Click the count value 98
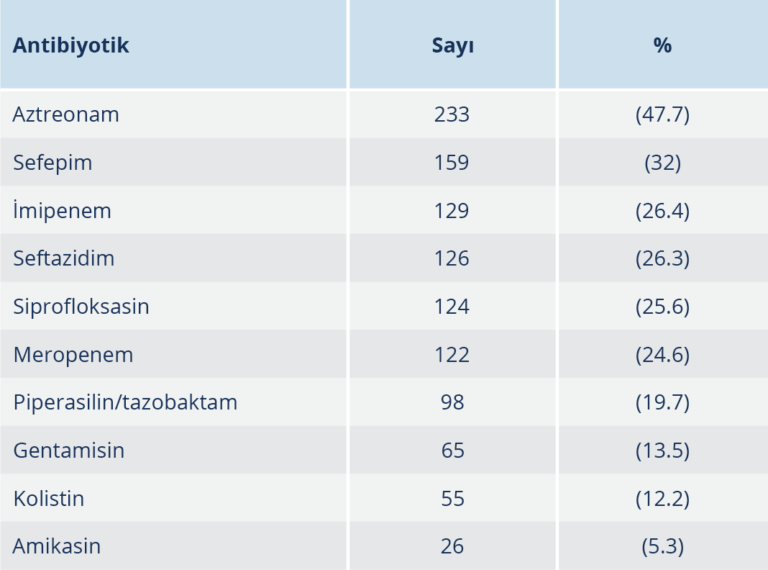The width and height of the screenshot is (768, 570). coord(452,402)
